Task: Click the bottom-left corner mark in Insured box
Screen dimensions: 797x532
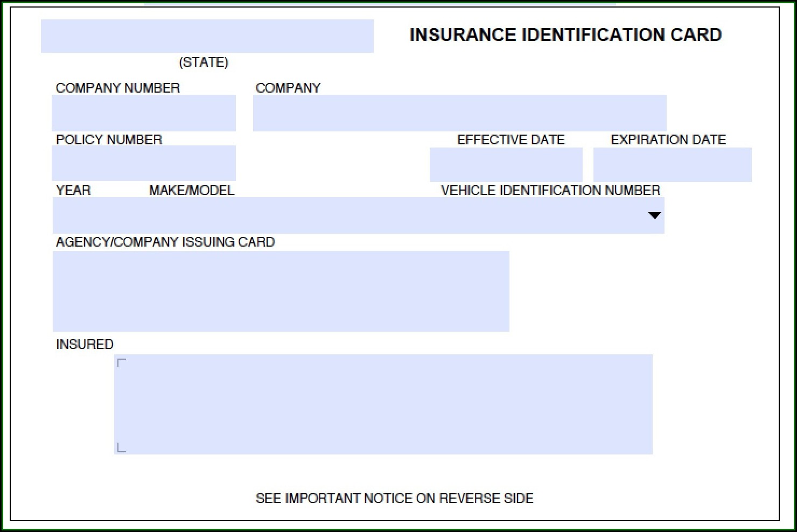Action: point(121,448)
